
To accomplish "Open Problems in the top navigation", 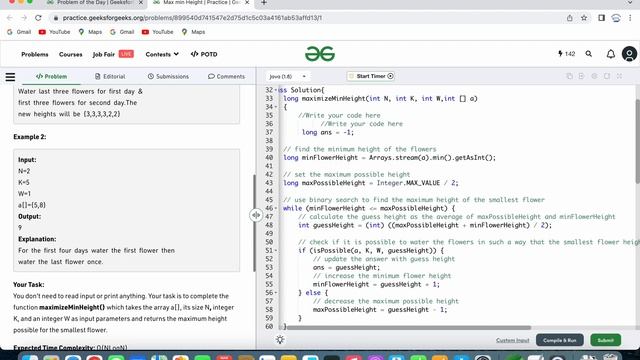I will (x=35, y=54).
